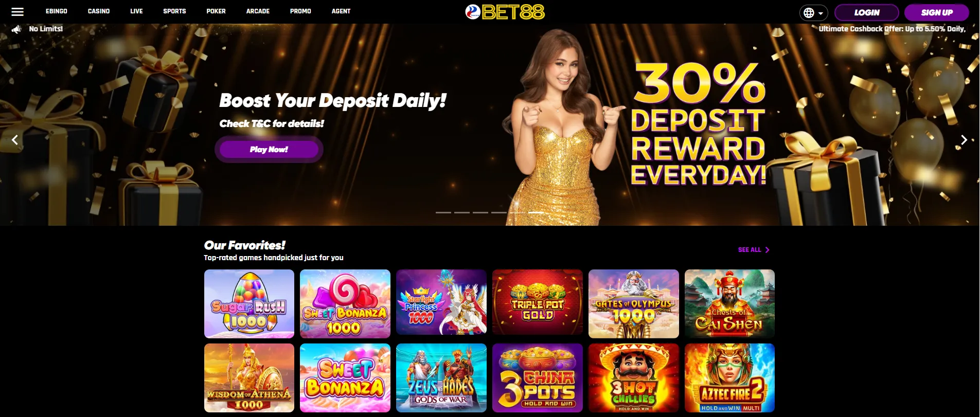This screenshot has height=417, width=980.
Task: Launch Aztec Fire 2 game tile
Action: click(x=729, y=378)
